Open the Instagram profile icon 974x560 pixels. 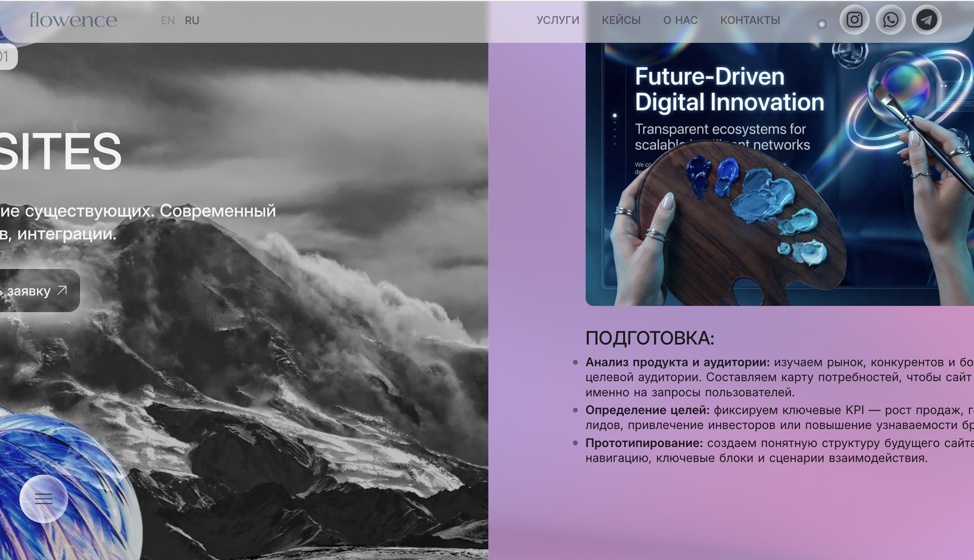855,20
